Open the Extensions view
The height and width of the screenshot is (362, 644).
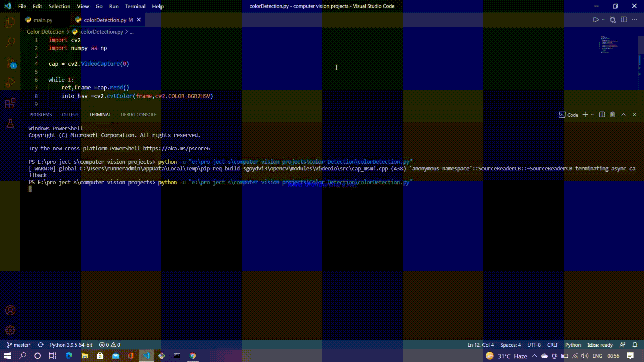[10, 104]
